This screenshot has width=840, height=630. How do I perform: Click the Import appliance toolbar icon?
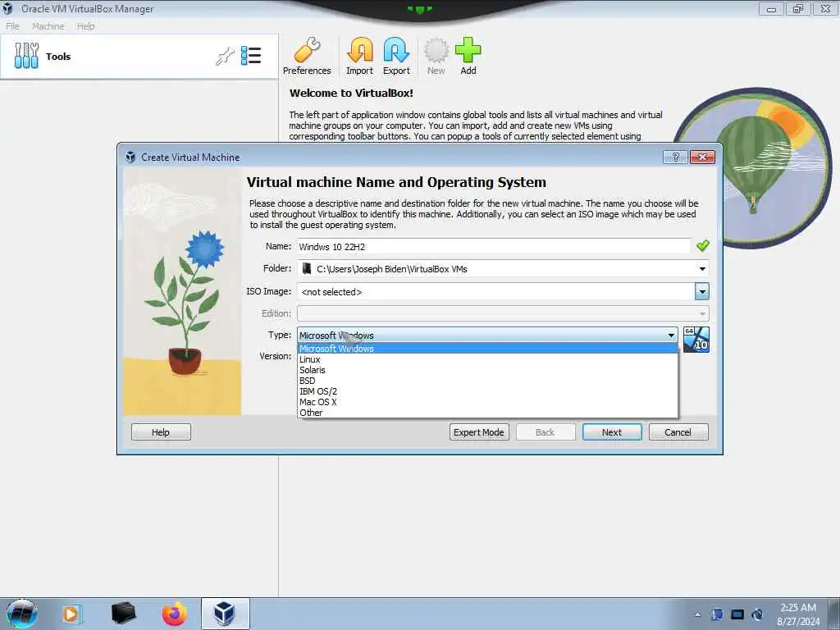(x=359, y=57)
